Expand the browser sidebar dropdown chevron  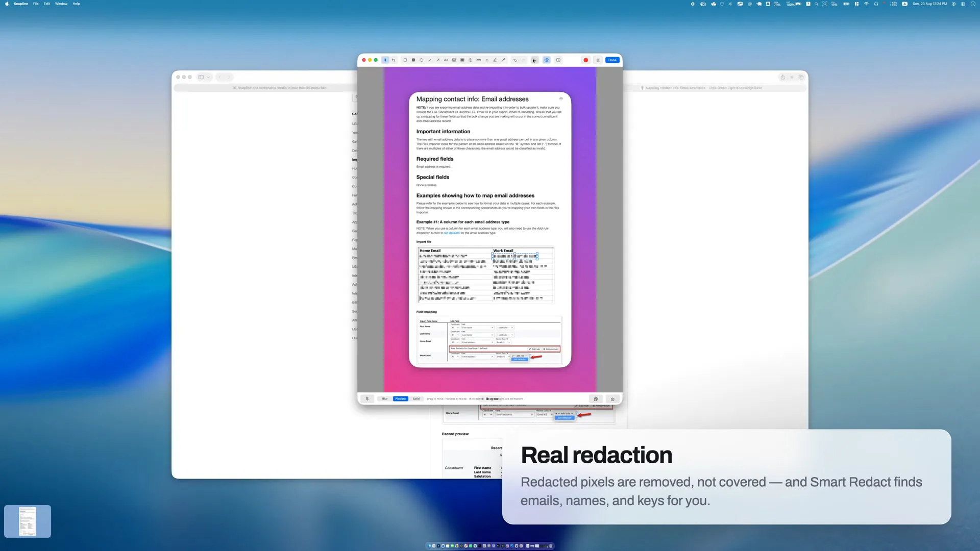point(208,78)
